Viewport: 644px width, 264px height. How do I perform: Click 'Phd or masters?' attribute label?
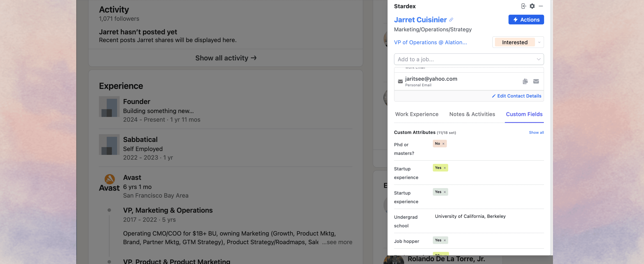(x=404, y=149)
